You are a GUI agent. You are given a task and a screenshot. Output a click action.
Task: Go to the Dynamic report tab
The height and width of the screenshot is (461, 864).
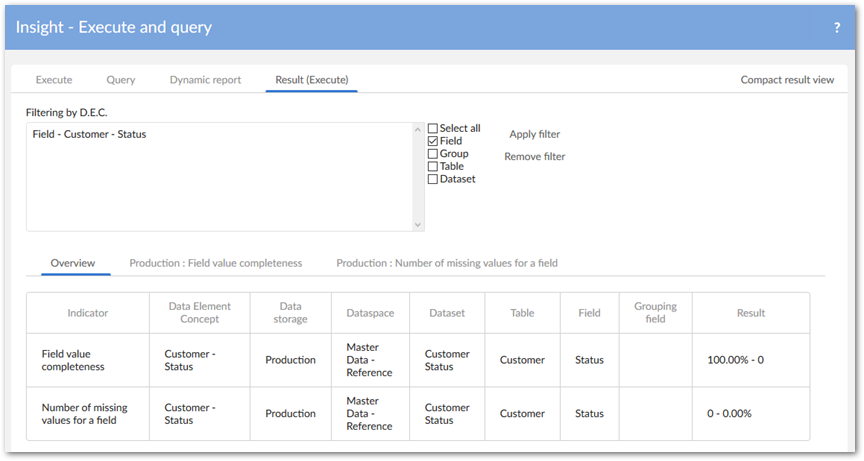[205, 80]
